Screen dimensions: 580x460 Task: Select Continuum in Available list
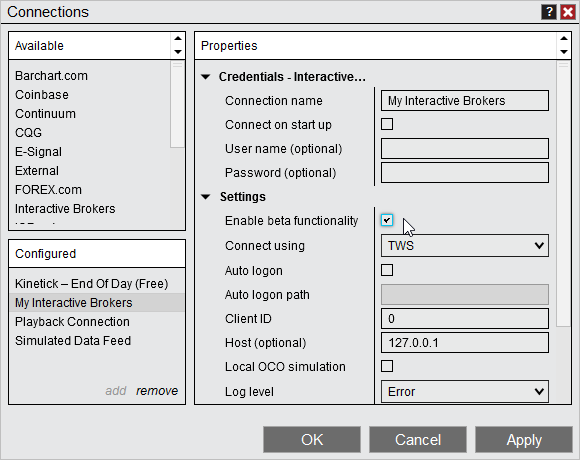[x=90, y=114]
